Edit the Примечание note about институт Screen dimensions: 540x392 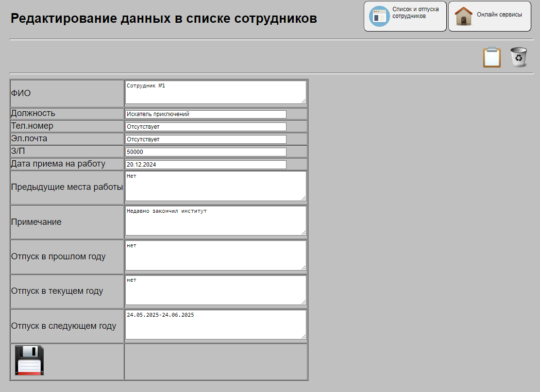tap(215, 221)
